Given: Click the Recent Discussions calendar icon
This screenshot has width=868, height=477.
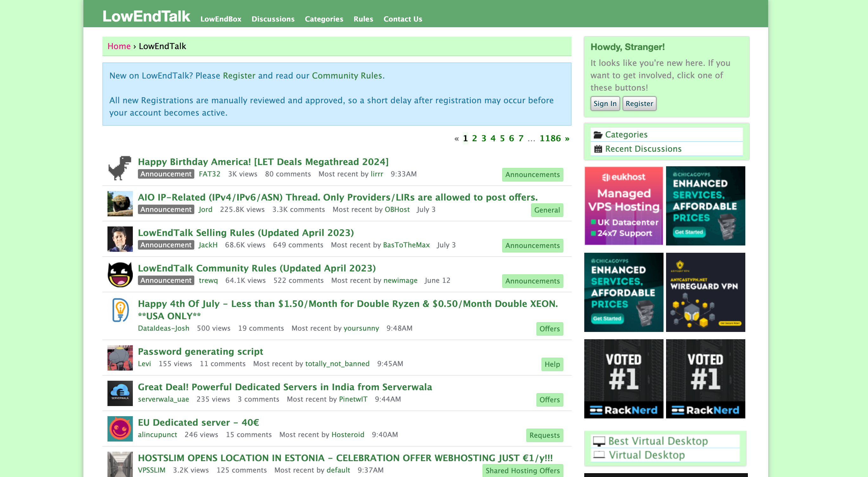Looking at the screenshot, I should [x=598, y=149].
